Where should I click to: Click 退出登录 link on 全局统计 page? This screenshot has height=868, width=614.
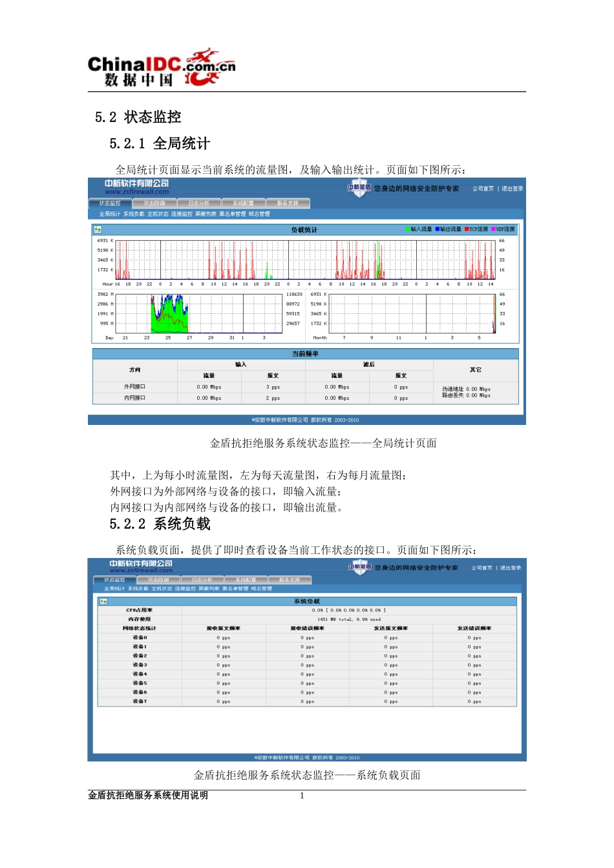tap(513, 189)
